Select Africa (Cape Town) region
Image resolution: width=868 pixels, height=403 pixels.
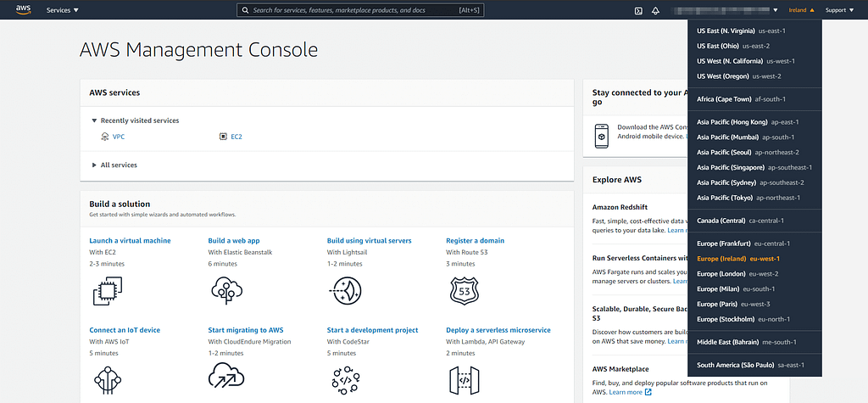tap(754, 98)
